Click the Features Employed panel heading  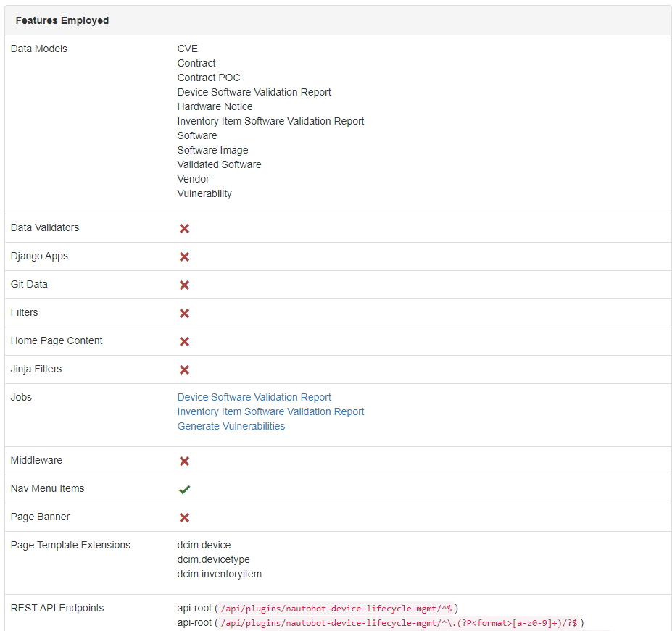click(x=62, y=20)
